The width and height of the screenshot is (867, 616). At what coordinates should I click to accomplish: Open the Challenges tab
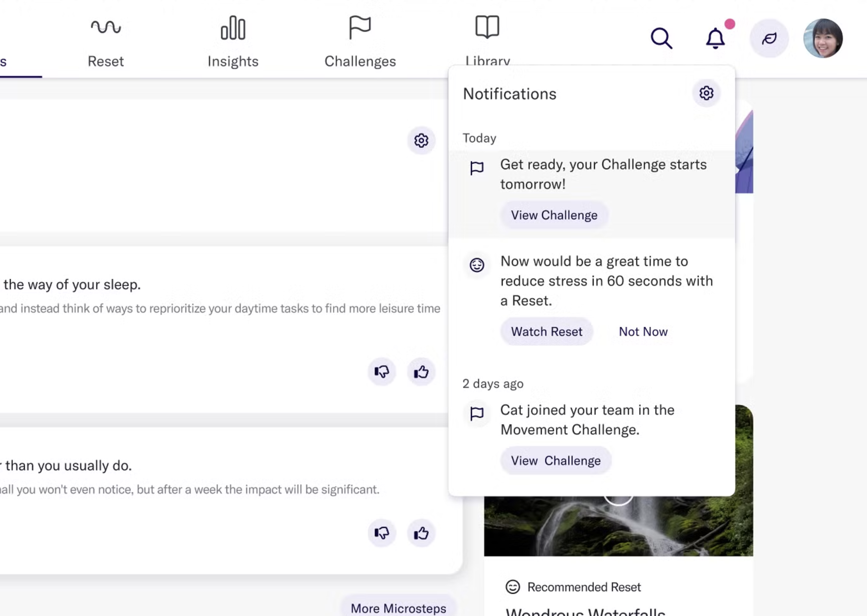click(x=360, y=43)
